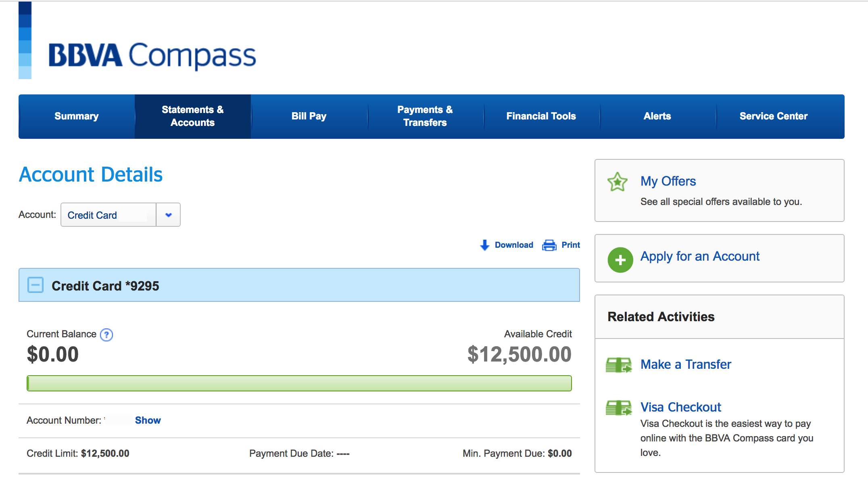Click the Visa Checkout description paragraph

[x=727, y=438]
